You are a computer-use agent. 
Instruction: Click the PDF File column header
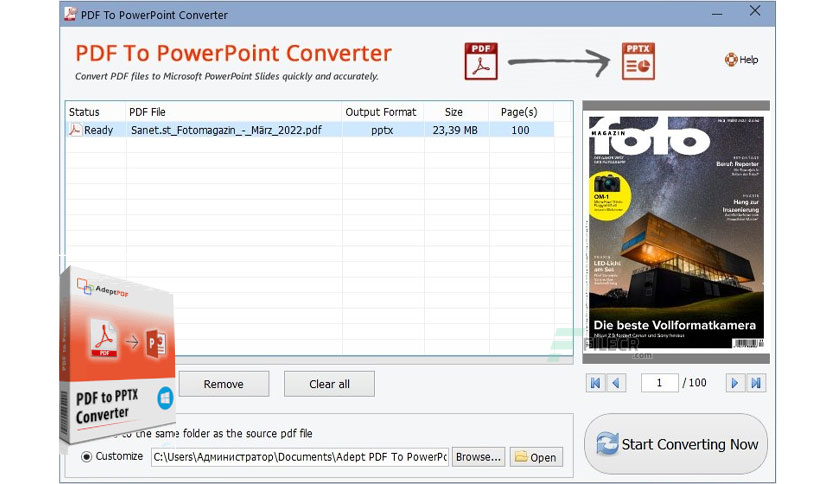coord(234,112)
